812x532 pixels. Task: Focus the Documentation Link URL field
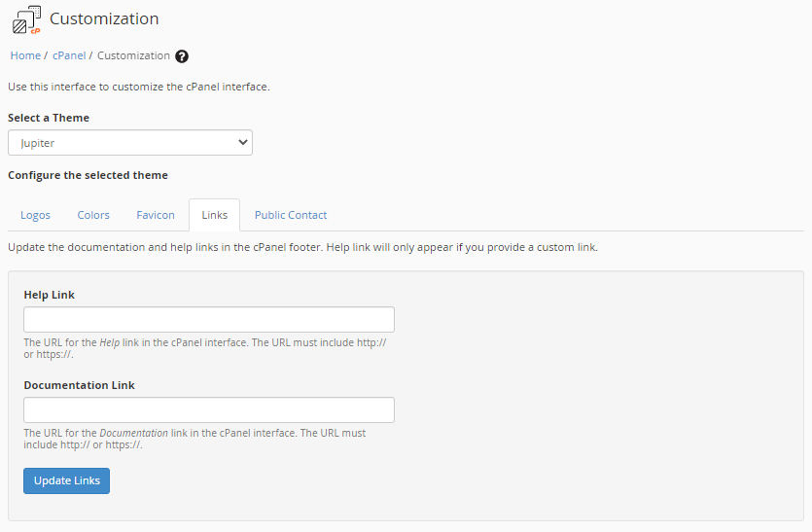(x=209, y=409)
